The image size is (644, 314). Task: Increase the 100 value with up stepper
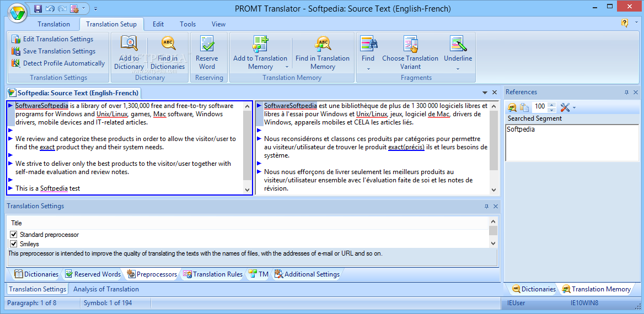point(552,105)
